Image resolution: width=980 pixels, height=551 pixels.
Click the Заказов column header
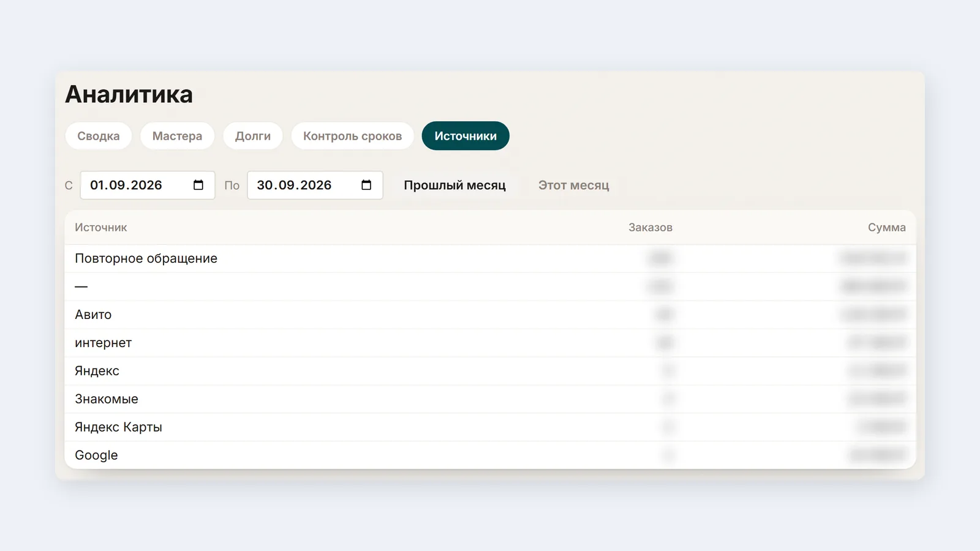(650, 227)
